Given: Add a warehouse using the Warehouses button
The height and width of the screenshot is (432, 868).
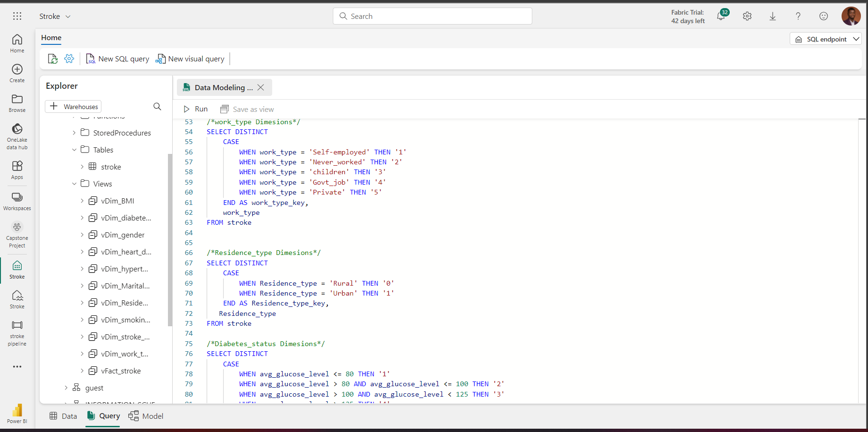Looking at the screenshot, I should 73,106.
